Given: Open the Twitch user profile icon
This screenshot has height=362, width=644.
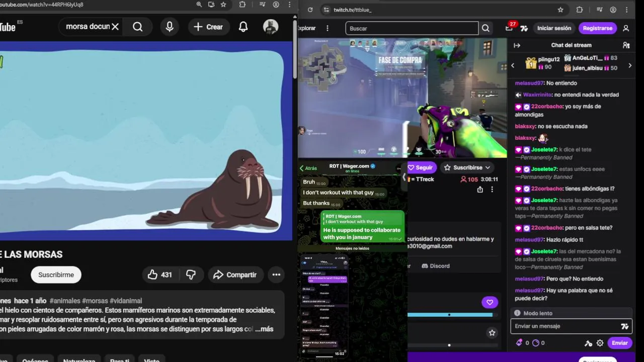Looking at the screenshot, I should coord(626,28).
